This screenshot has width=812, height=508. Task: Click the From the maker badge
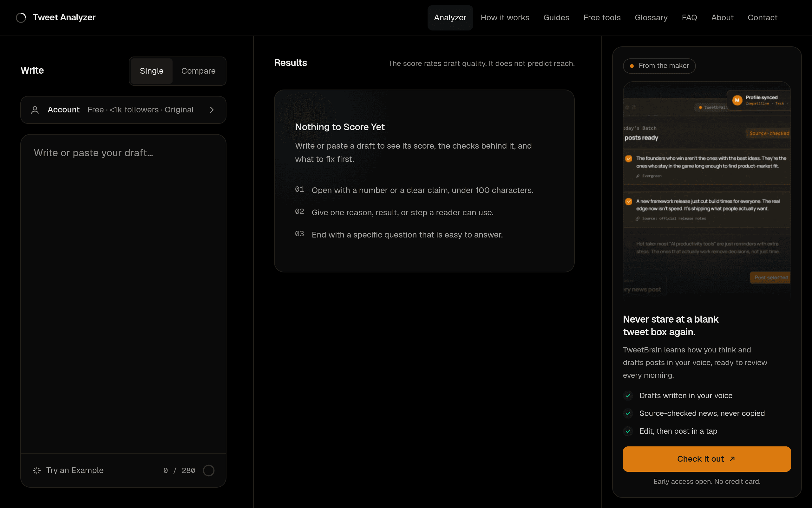coord(659,66)
